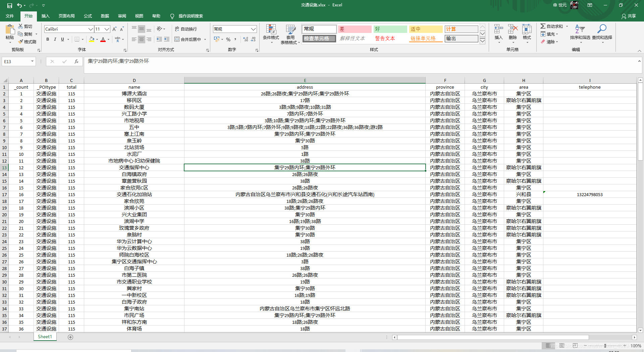Click Tell Me search (操作说明搜索)
Image resolution: width=644 pixels, height=352 pixels.
(x=187, y=16)
